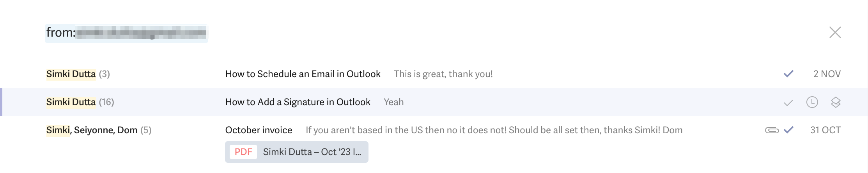This screenshot has width=868, height=173.
Task: Open the Simki Dutta Oct '23 PDF attachment
Action: point(297,152)
